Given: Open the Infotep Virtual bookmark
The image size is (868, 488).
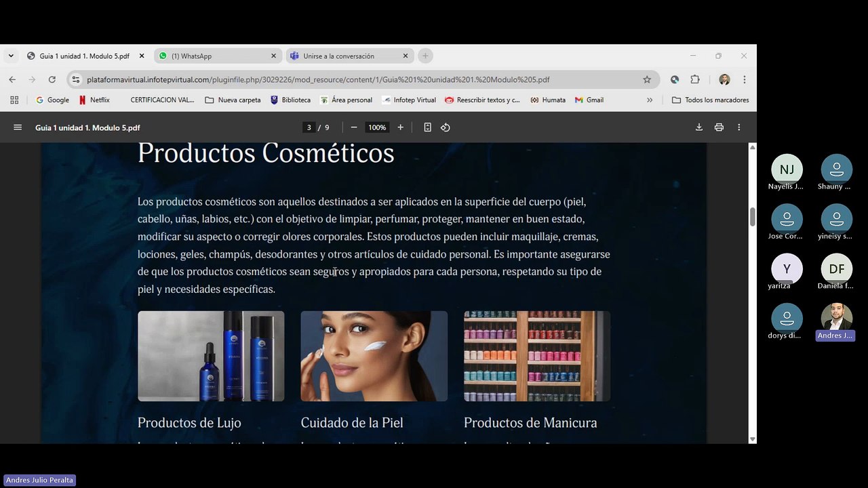Looking at the screenshot, I should 409,100.
